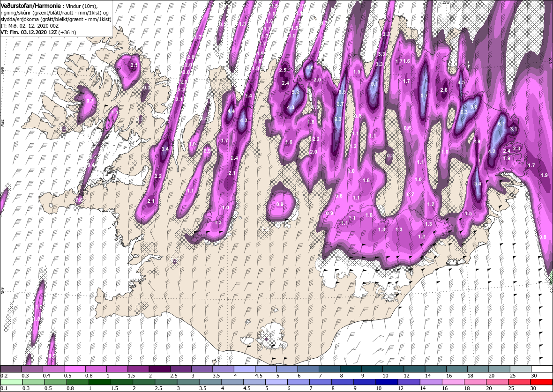This screenshot has height=392, width=553.
Task: Click the 3.1 precipitation value on the map
Action: coord(514,129)
